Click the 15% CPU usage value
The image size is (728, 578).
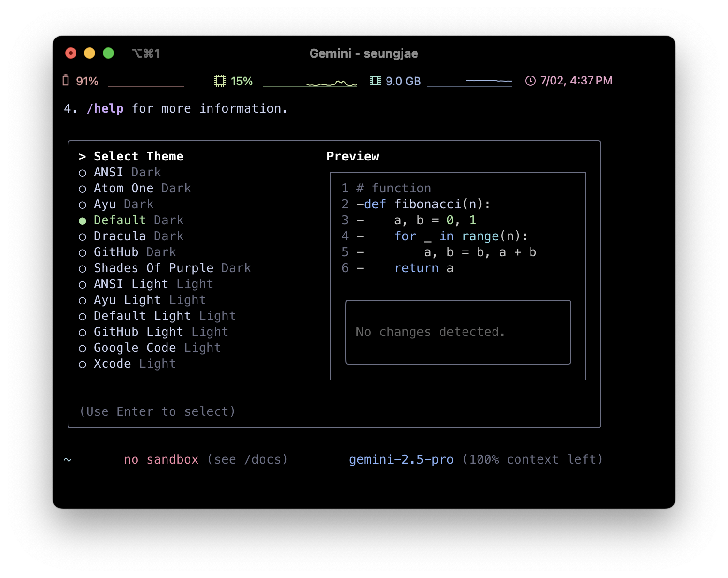point(242,81)
